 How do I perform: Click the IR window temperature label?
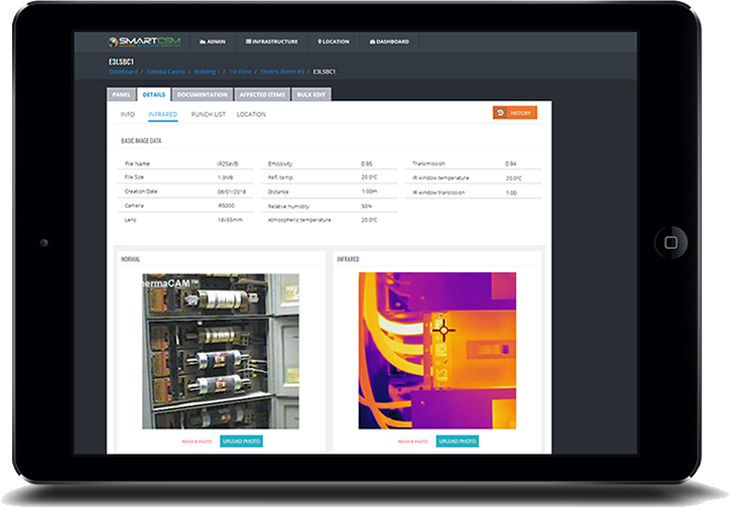point(441,178)
